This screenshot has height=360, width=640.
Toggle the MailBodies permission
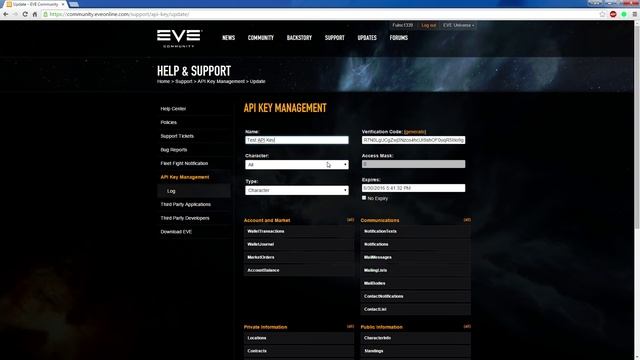[x=416, y=283]
